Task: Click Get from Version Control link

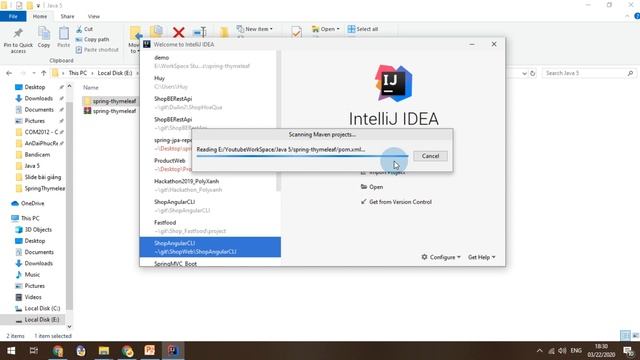Action: 396,202
